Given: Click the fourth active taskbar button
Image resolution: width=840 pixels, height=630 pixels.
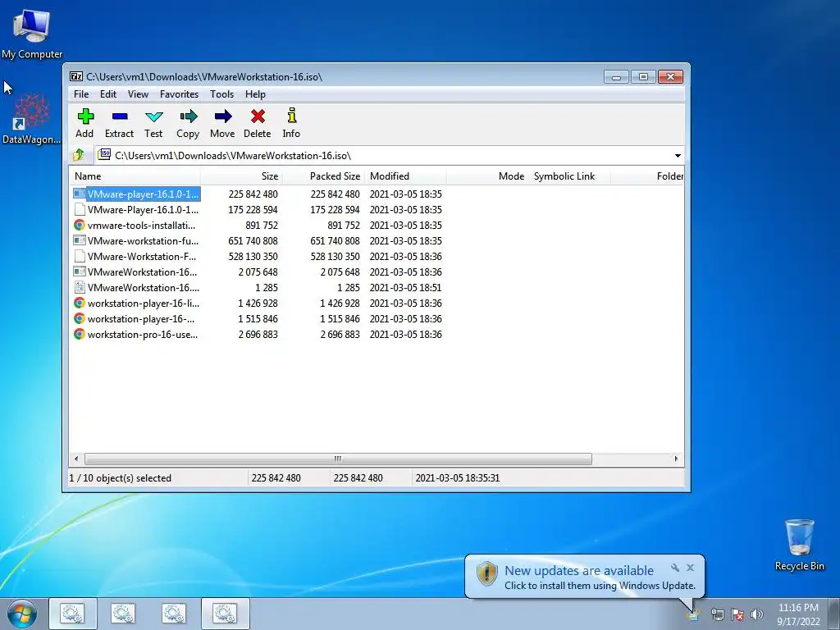Looking at the screenshot, I should tap(225, 614).
